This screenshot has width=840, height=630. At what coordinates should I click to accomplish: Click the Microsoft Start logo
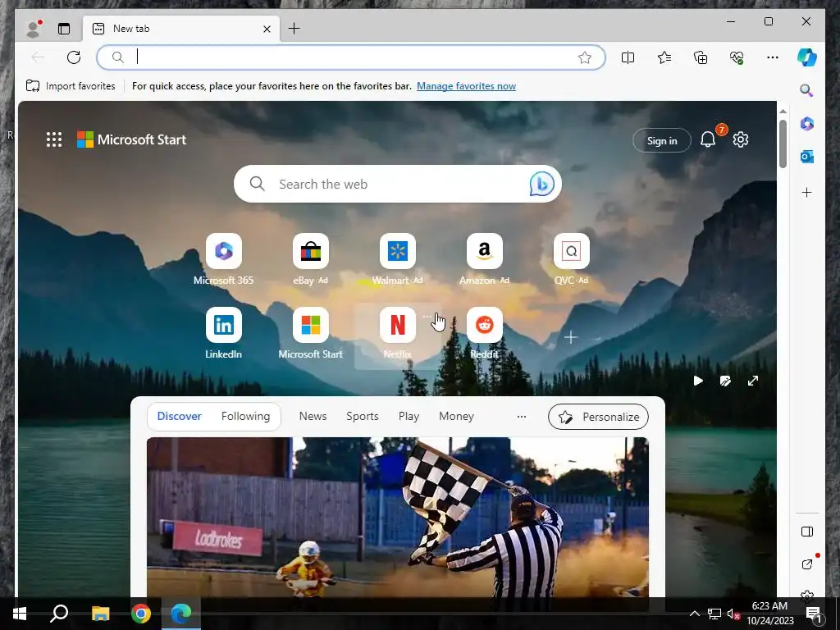[132, 139]
